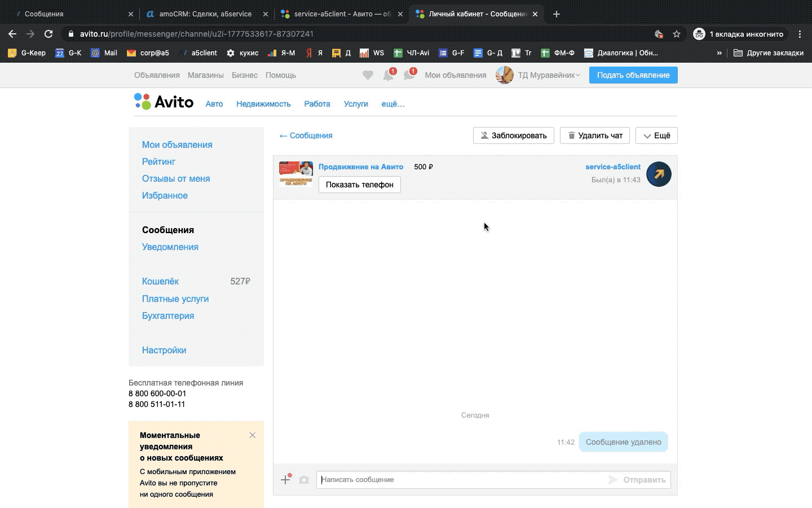
Task: Click the Отправить send button
Action: (x=637, y=480)
